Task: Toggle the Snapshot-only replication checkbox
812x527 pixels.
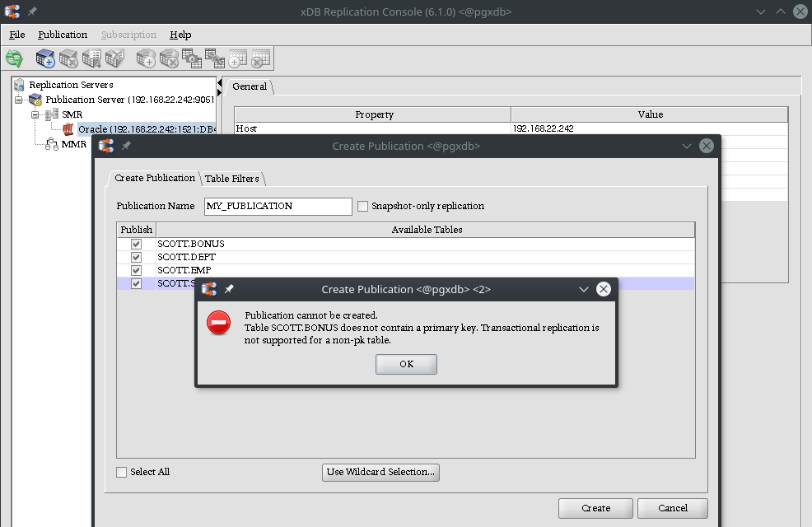Action: (x=363, y=206)
